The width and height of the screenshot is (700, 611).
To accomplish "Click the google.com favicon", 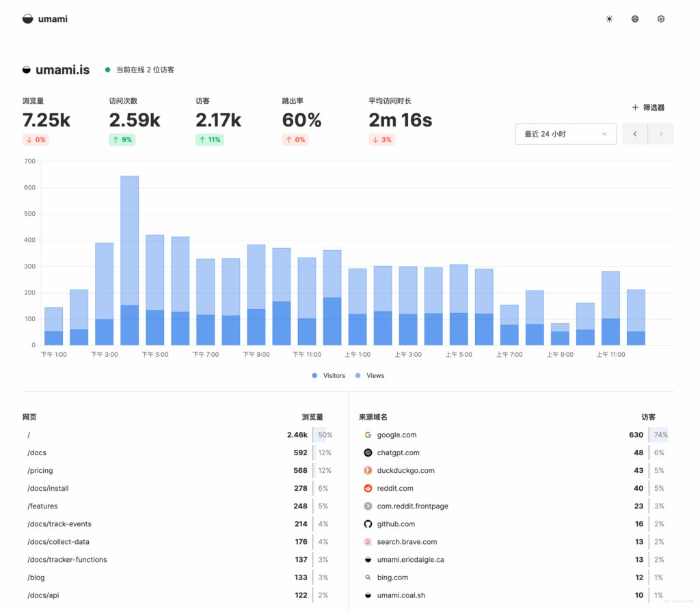I will (x=368, y=435).
